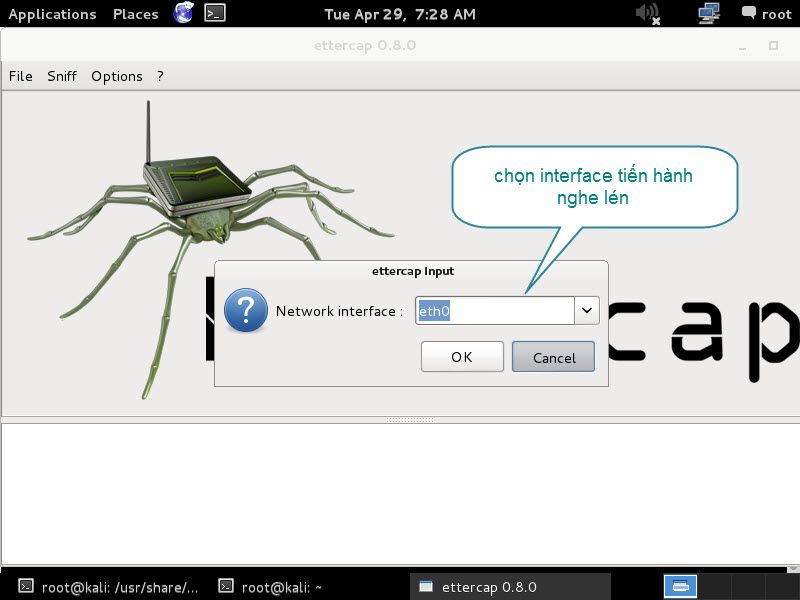Switch to root@kali: /usr/share terminal task
Screen dimensions: 800x600
click(108, 587)
